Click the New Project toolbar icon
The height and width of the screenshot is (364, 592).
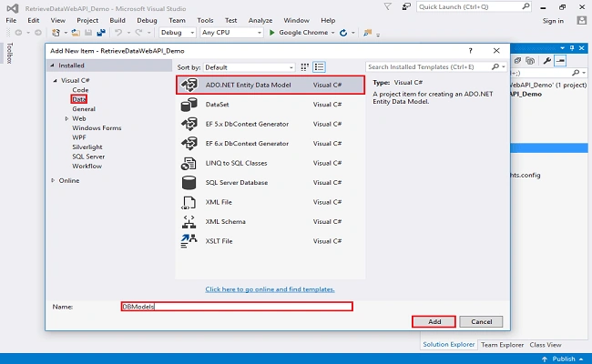click(x=56, y=33)
